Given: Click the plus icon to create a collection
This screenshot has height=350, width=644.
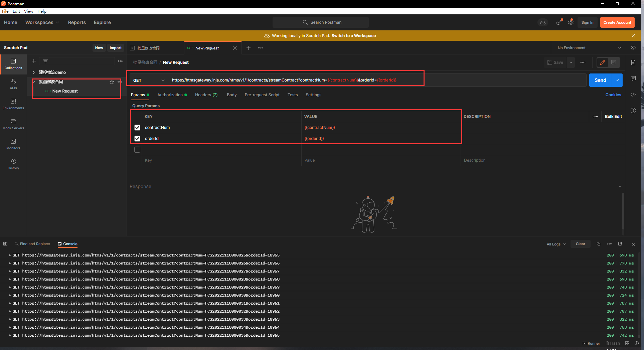Looking at the screenshot, I should (x=34, y=61).
